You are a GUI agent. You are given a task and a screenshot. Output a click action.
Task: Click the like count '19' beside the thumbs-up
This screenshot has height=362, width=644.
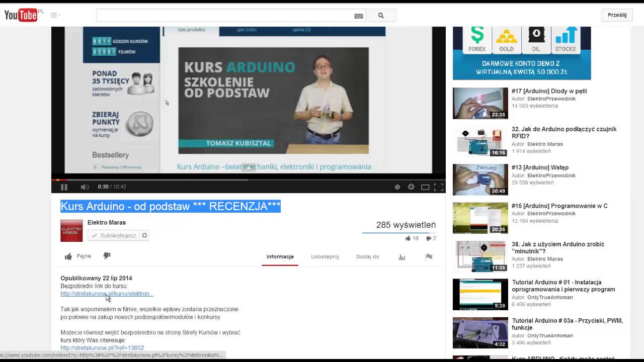pos(416,238)
